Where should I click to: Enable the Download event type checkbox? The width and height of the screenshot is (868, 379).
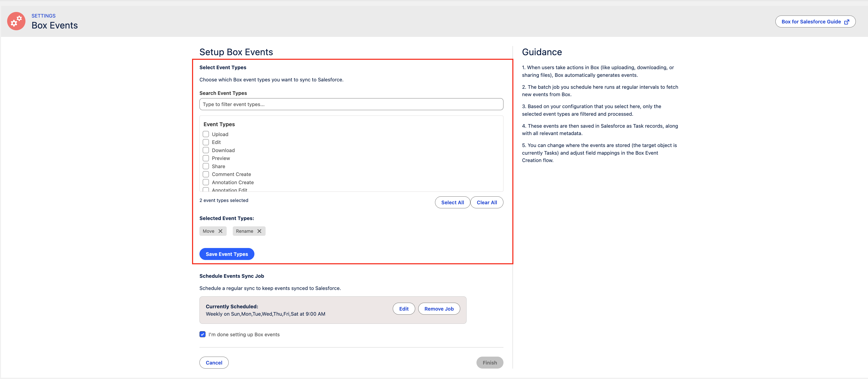pyautogui.click(x=206, y=150)
